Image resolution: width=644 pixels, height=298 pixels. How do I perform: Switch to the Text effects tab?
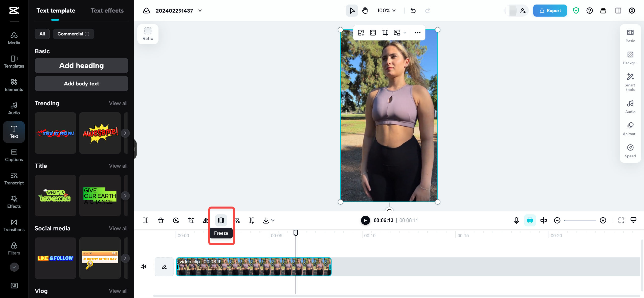point(107,10)
